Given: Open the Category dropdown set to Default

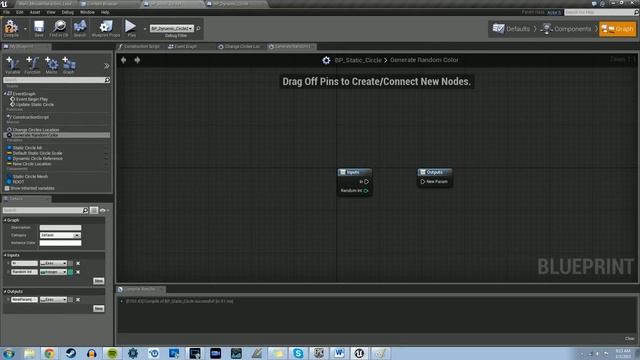Looking at the screenshot, I should (60, 235).
